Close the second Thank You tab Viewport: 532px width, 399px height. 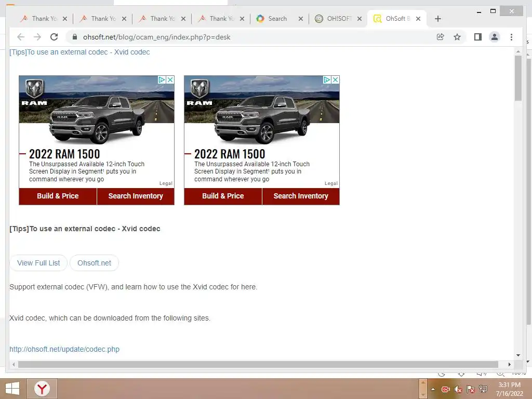pyautogui.click(x=124, y=19)
